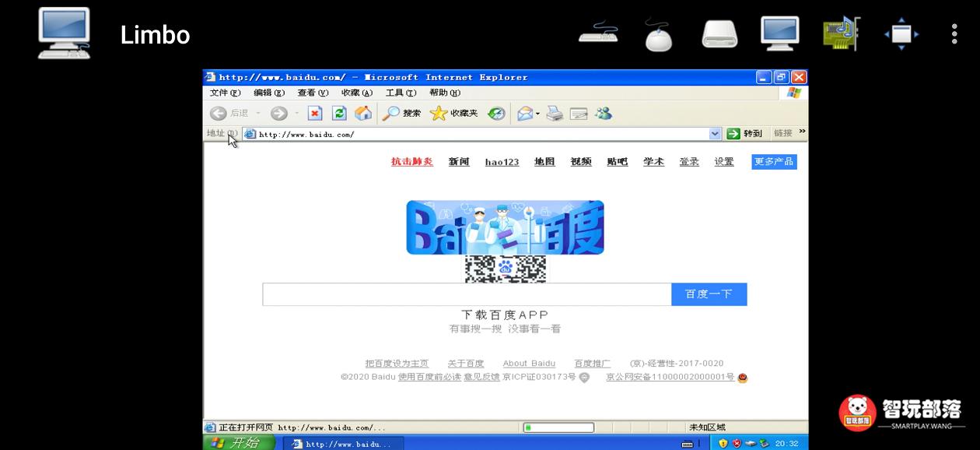The image size is (980, 450).
Task: Print the current page
Action: [x=554, y=113]
